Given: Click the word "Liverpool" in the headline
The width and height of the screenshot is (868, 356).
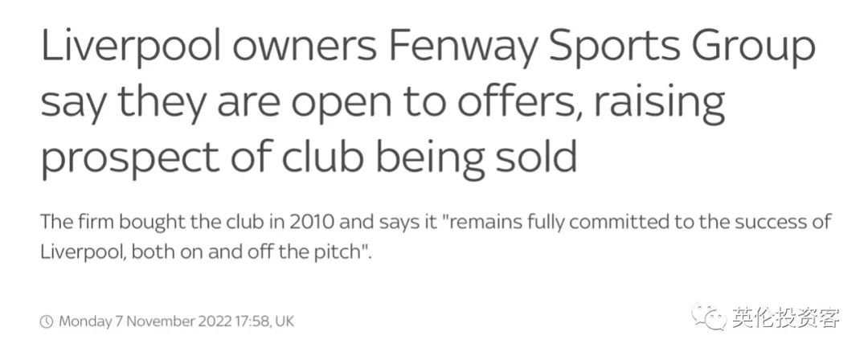Looking at the screenshot, I should point(131,48).
